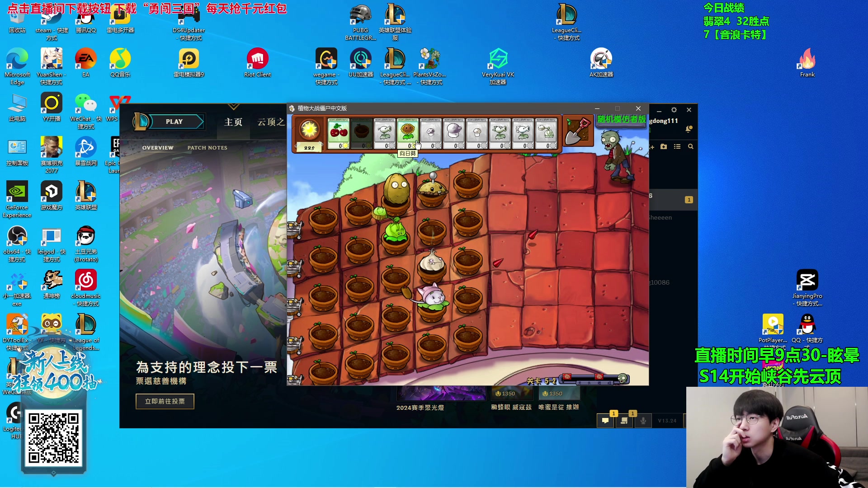Image resolution: width=868 pixels, height=488 pixels.
Task: Open 此电脑 desktop icon
Action: 17,107
